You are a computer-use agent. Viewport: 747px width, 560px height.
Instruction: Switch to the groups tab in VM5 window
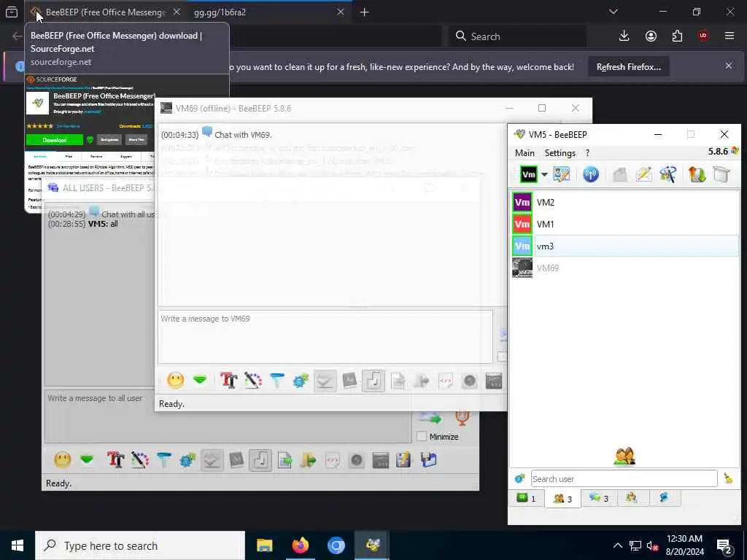coord(632,497)
